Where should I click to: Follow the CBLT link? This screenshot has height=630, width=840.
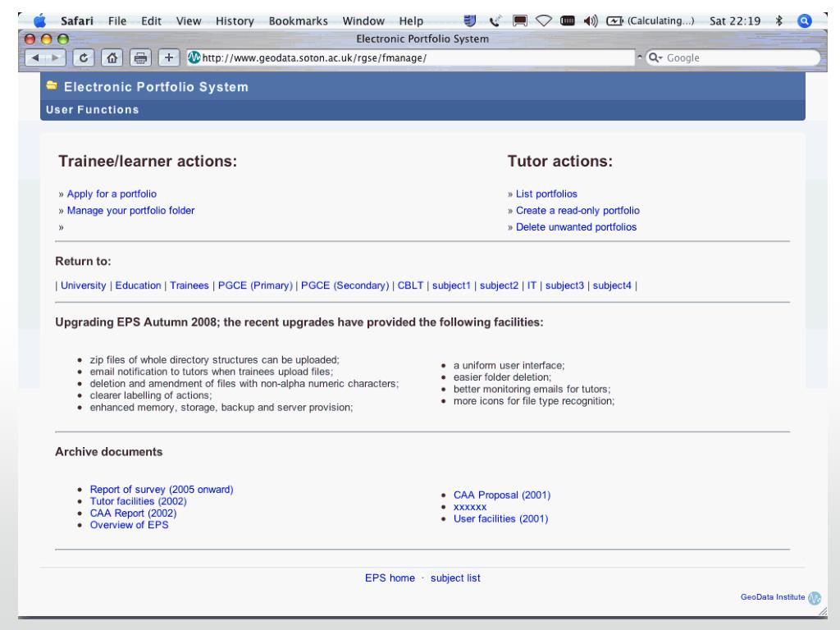(410, 285)
